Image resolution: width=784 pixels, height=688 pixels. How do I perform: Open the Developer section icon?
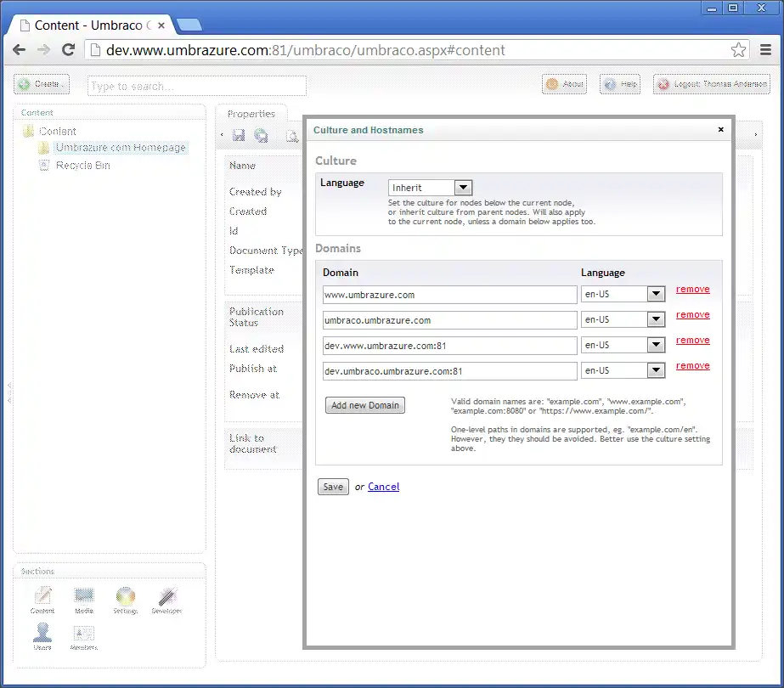(167, 600)
